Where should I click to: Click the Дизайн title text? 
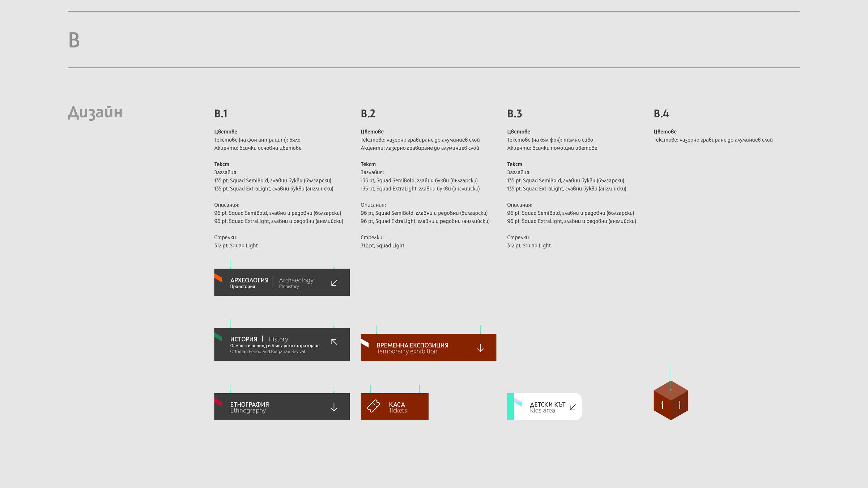pos(95,112)
